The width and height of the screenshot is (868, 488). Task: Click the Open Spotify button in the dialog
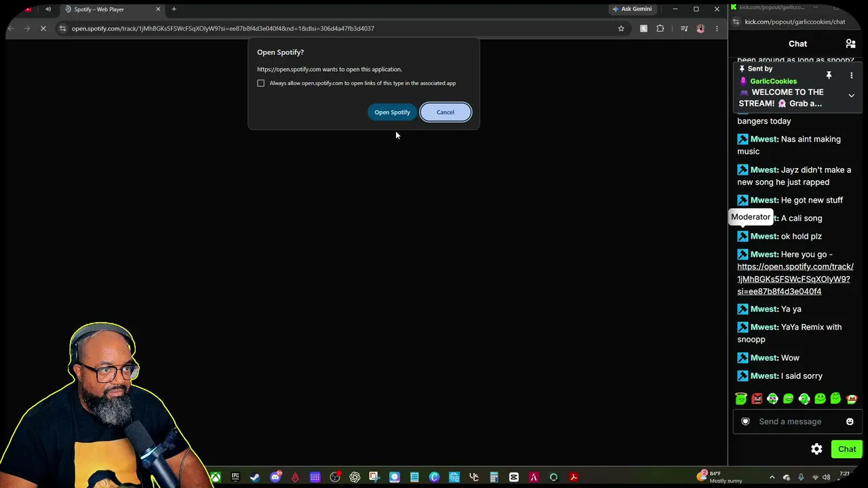coord(392,112)
